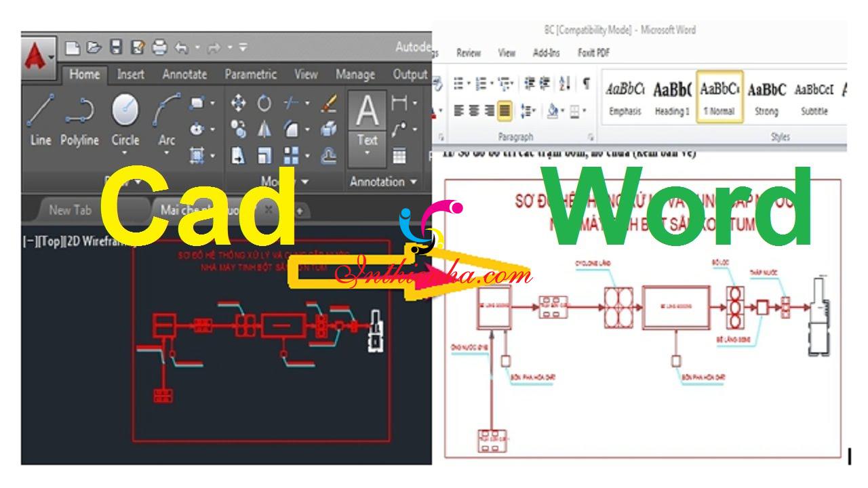
Task: Select the Scale tool
Action: click(x=264, y=155)
